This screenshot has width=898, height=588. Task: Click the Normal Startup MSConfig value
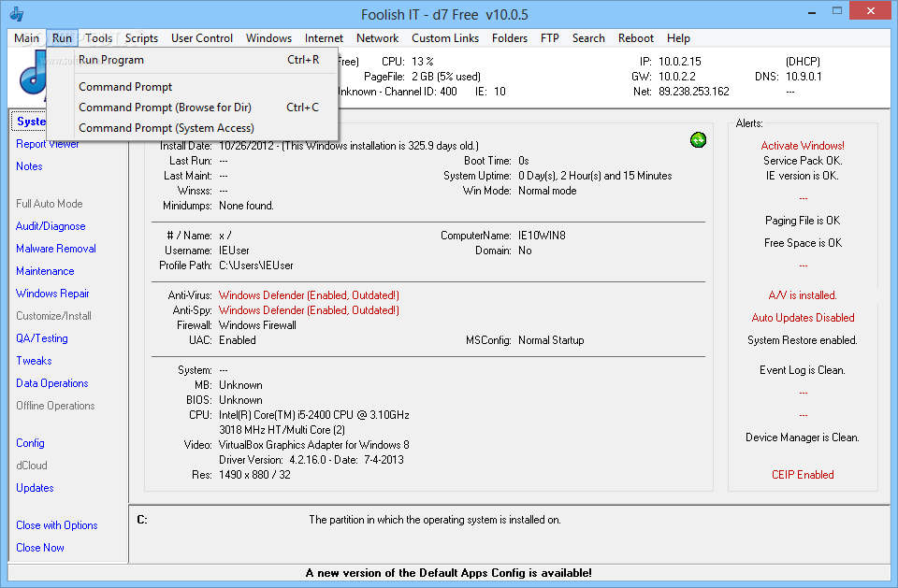click(x=551, y=340)
